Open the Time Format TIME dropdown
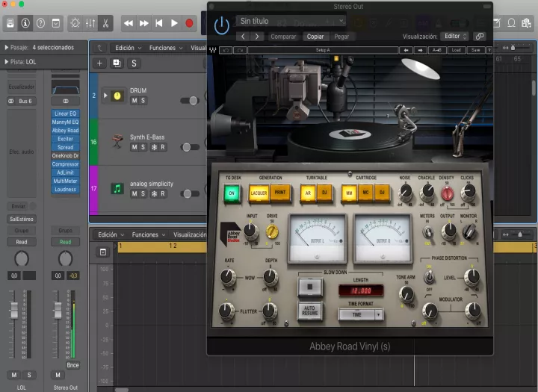The image size is (538, 392). tap(361, 314)
